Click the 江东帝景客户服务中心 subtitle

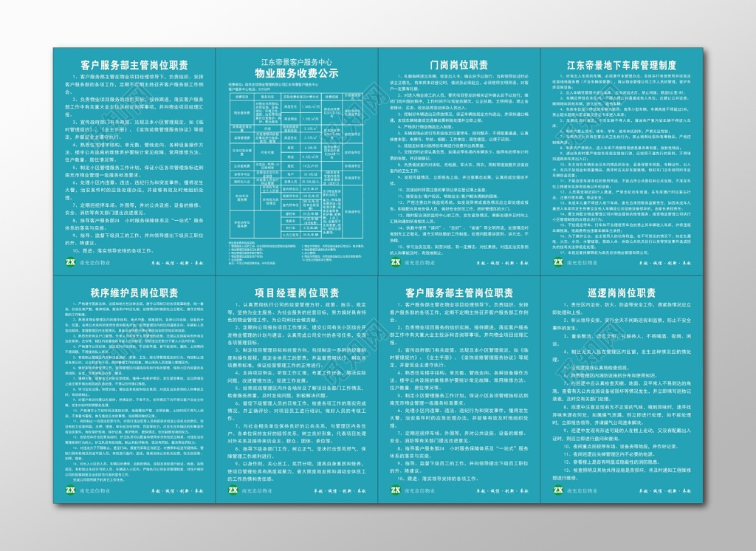pos(296,62)
